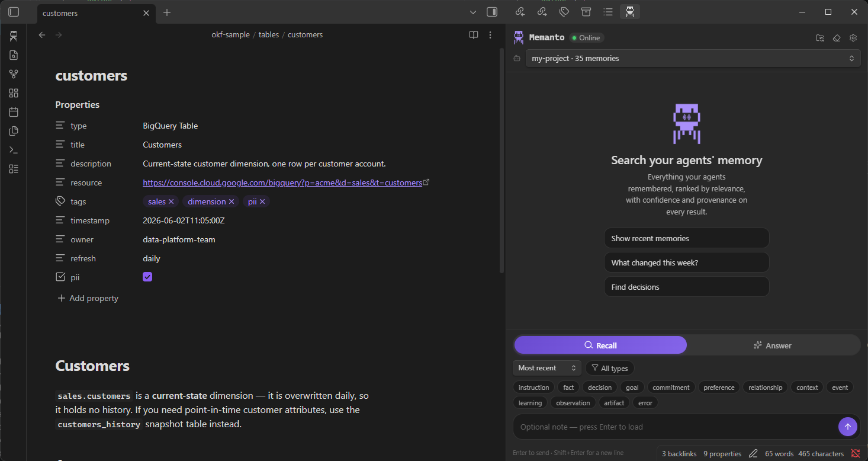Open the canvas grid ribbon icon
868x461 pixels.
[14, 93]
